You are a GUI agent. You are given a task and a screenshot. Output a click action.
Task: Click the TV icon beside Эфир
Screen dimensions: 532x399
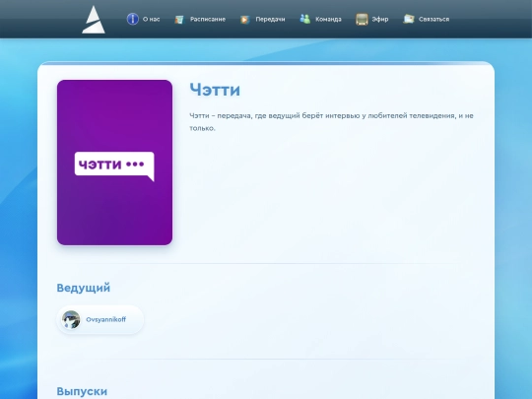(362, 20)
